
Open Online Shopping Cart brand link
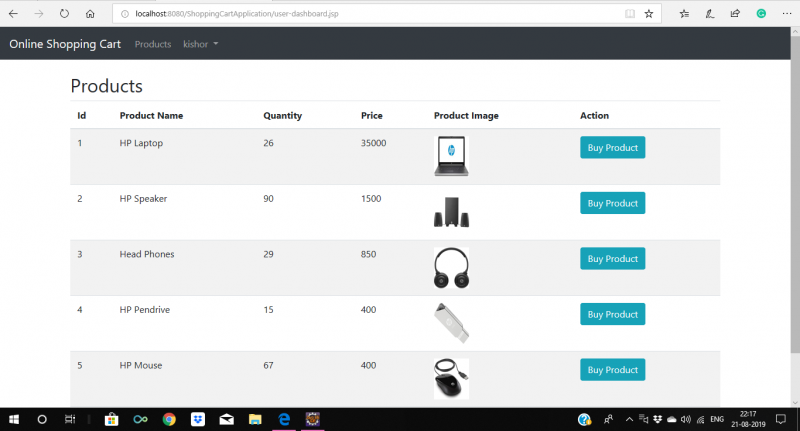[65, 44]
